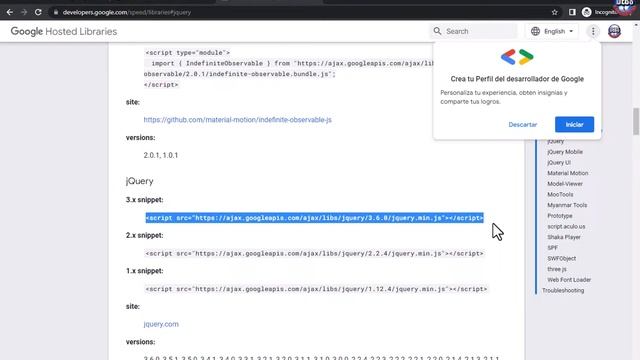Click the 2.x snippet label

[144, 235]
